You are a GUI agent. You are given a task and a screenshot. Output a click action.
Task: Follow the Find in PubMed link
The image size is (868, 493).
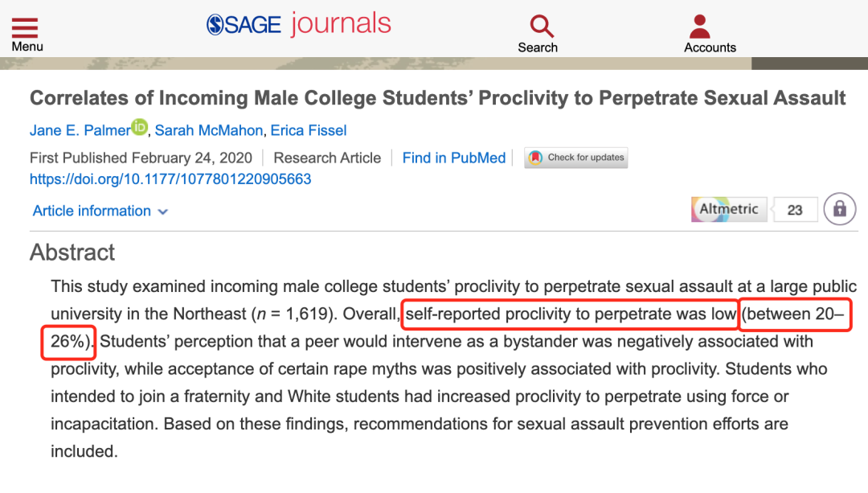(454, 158)
